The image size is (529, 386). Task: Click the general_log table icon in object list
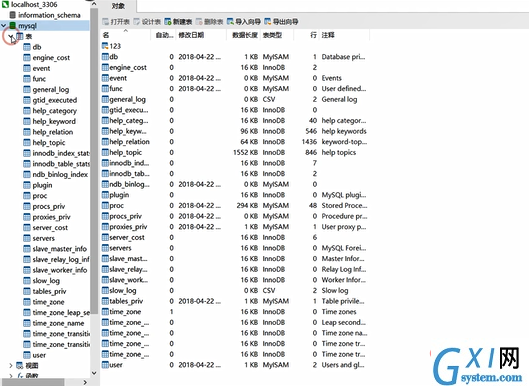click(105, 99)
